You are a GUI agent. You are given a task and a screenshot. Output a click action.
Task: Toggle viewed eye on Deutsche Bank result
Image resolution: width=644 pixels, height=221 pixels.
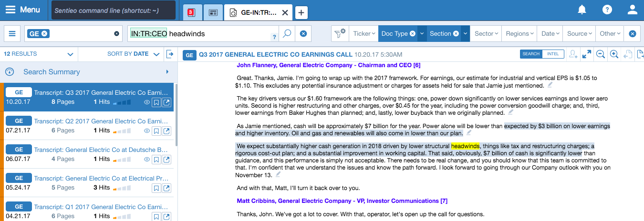(147, 160)
